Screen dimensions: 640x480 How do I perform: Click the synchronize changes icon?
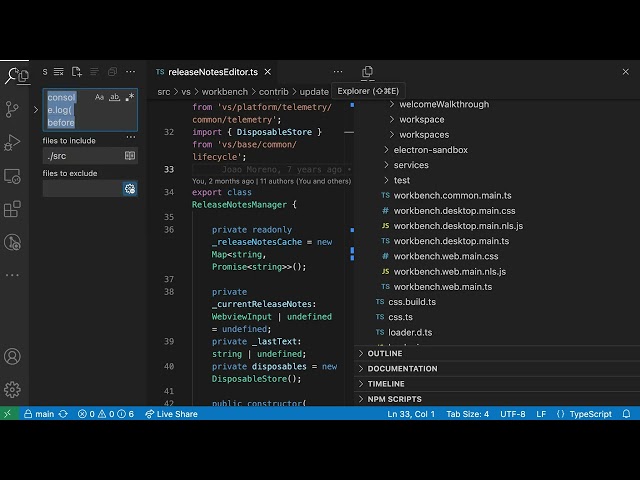pyautogui.click(x=63, y=414)
